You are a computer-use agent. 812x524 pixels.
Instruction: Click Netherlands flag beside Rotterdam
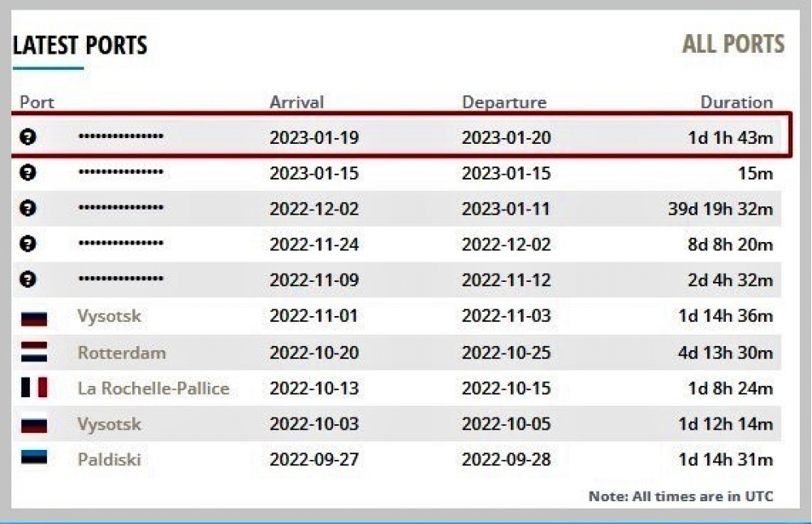click(34, 352)
